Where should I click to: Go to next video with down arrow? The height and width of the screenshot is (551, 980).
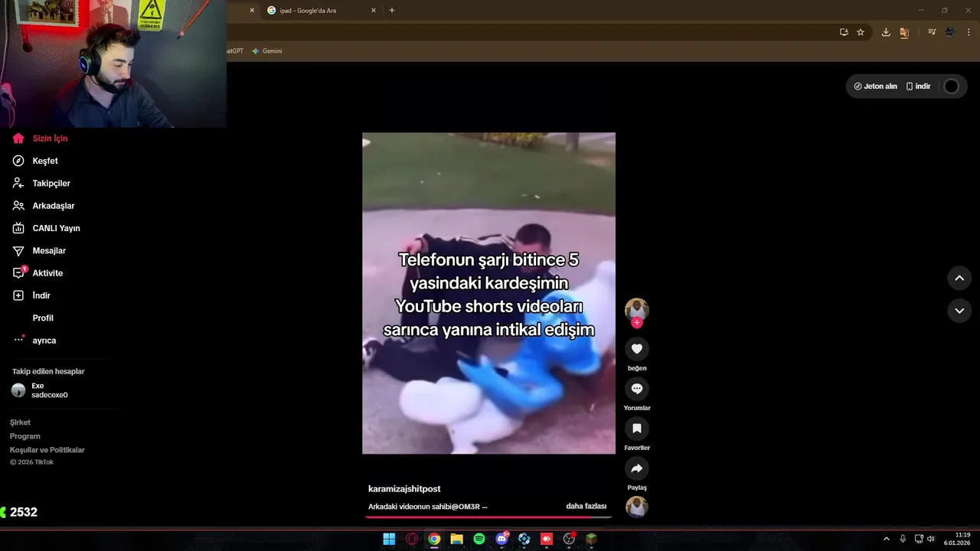pyautogui.click(x=959, y=311)
